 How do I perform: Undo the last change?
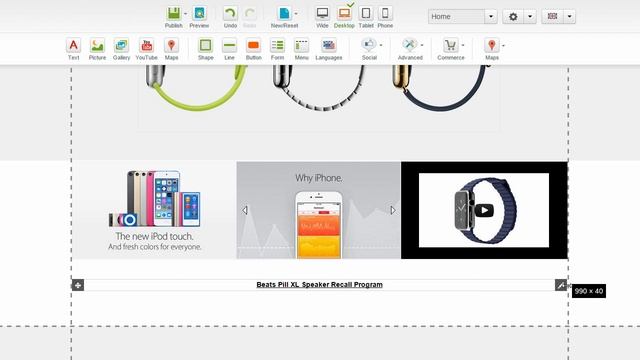[230, 13]
